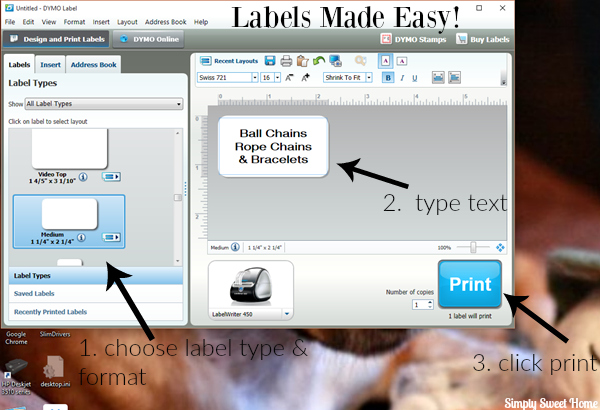Open the Insert menu

point(101,22)
